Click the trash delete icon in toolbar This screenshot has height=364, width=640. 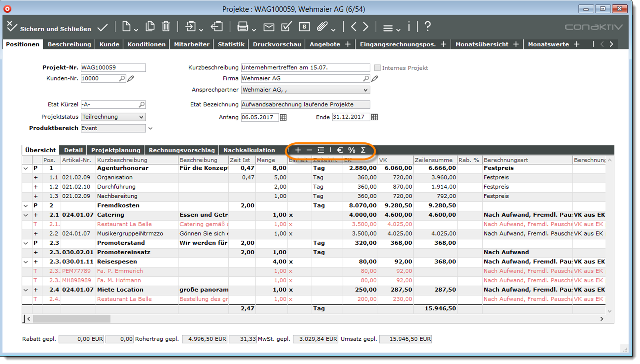[x=166, y=27]
